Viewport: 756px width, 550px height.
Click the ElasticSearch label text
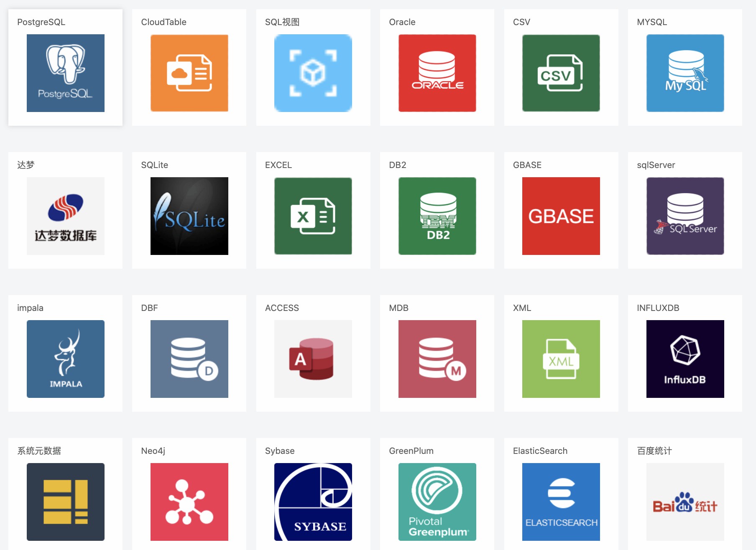tap(540, 451)
